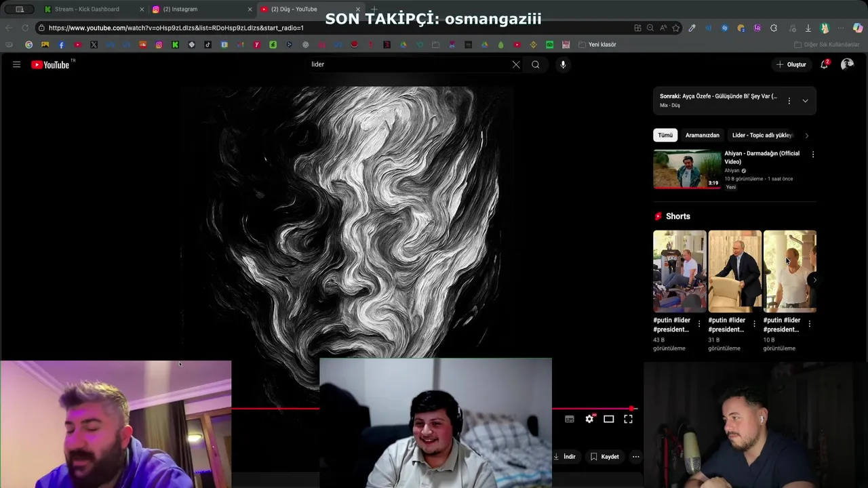Open options for the 31 B views short

click(x=754, y=324)
